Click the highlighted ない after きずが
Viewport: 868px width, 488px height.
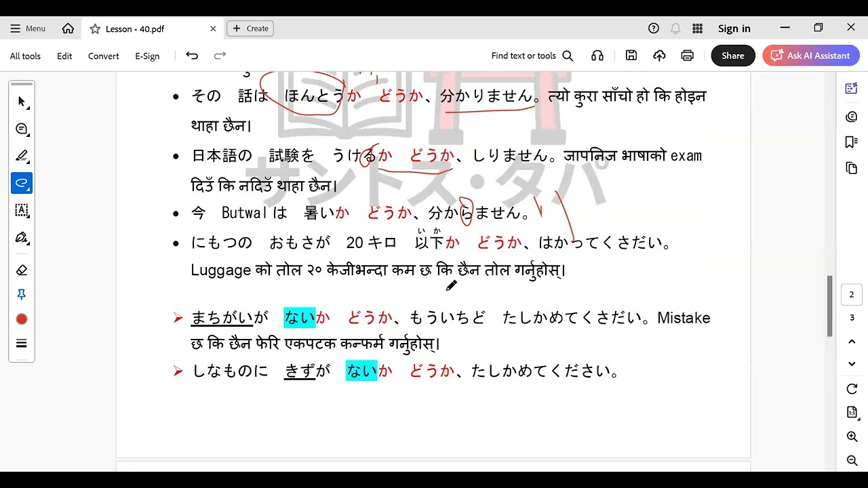[x=361, y=371]
